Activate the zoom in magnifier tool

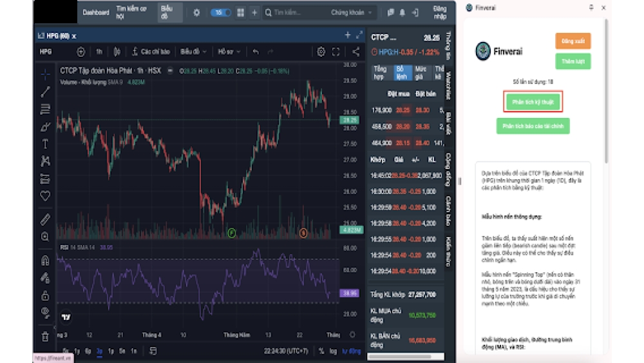click(x=45, y=237)
